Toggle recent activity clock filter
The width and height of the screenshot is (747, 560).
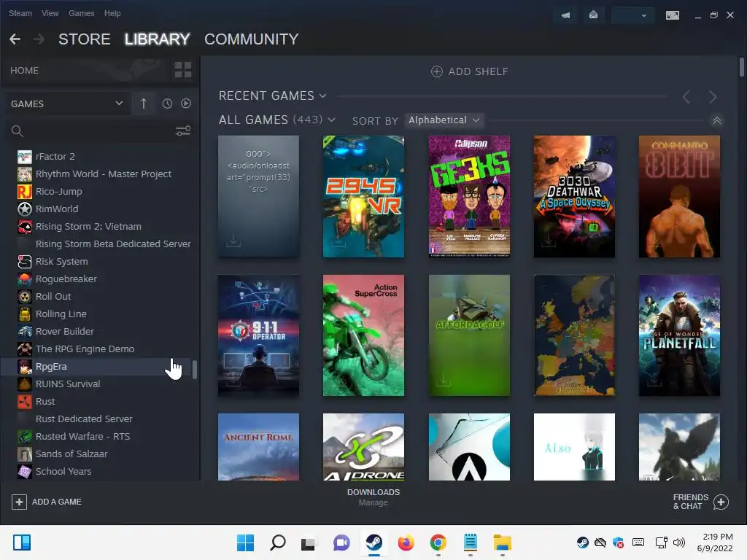coord(167,104)
